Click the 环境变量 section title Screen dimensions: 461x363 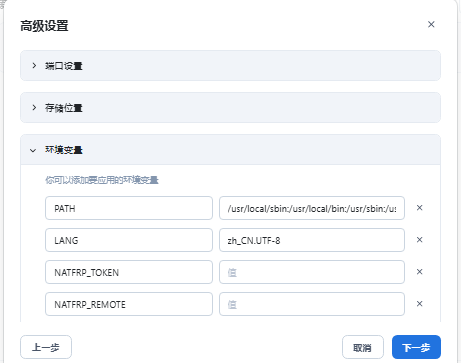pos(64,150)
